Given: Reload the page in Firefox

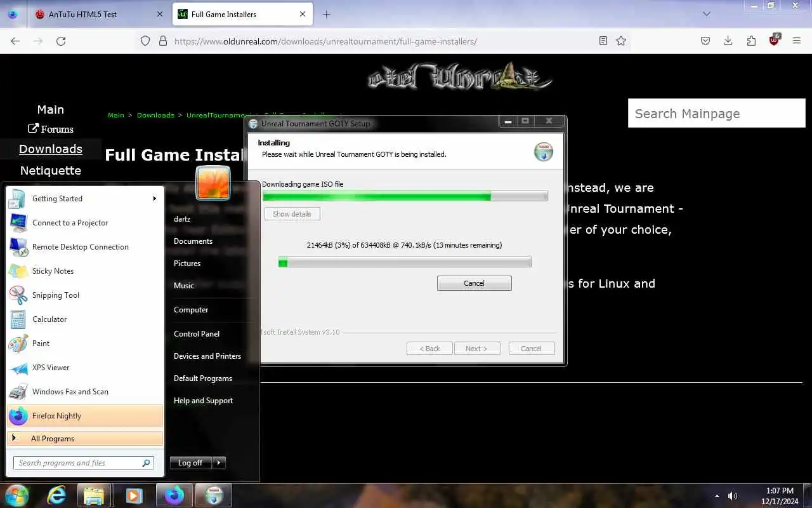Looking at the screenshot, I should (61, 41).
